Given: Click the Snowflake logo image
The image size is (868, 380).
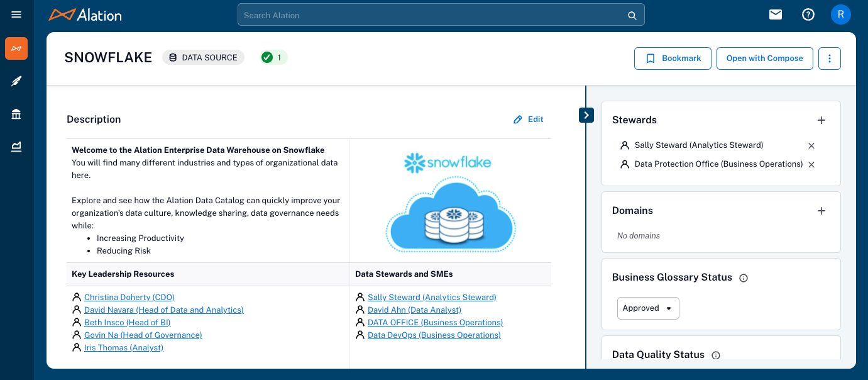Looking at the screenshot, I should pyautogui.click(x=451, y=201).
